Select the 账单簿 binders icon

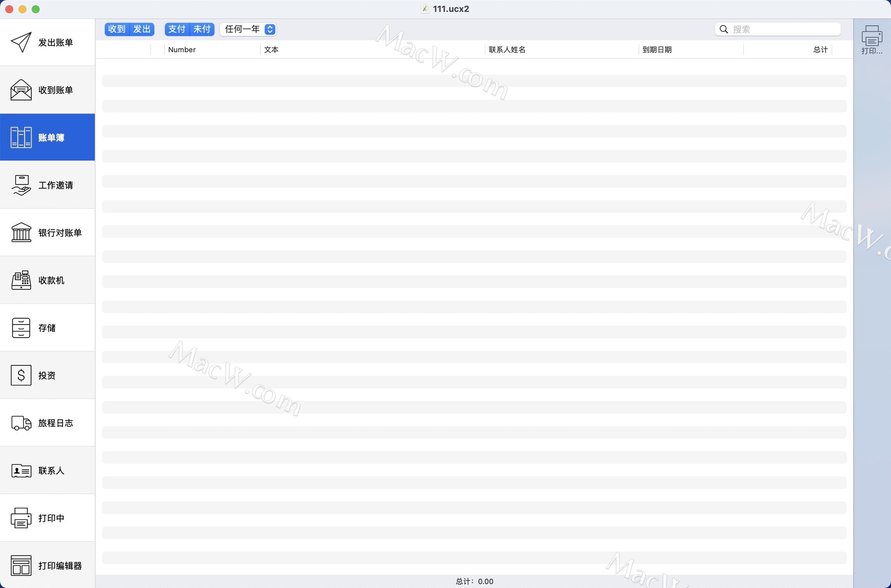(21, 137)
